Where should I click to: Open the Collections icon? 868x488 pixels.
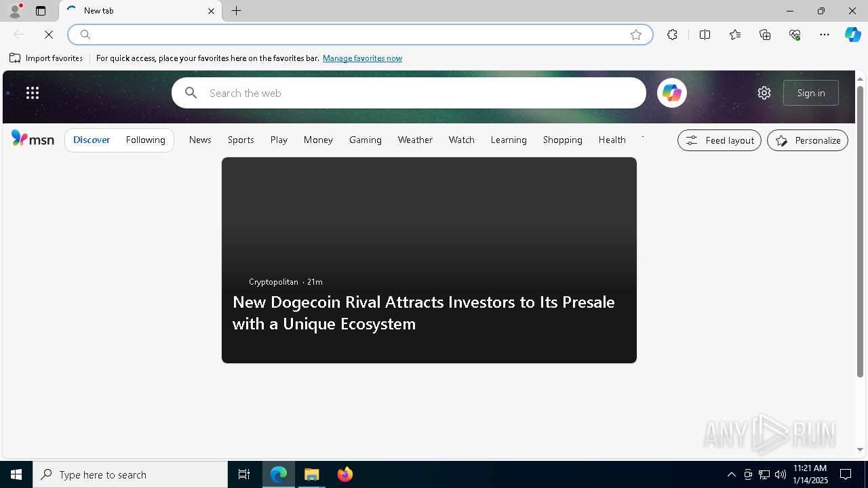click(x=765, y=35)
